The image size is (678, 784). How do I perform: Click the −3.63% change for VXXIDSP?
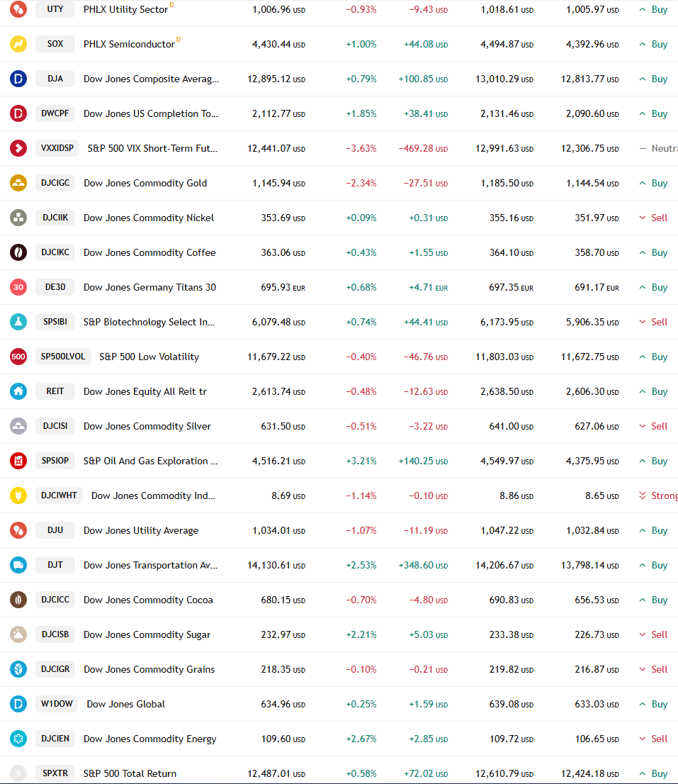[361, 148]
